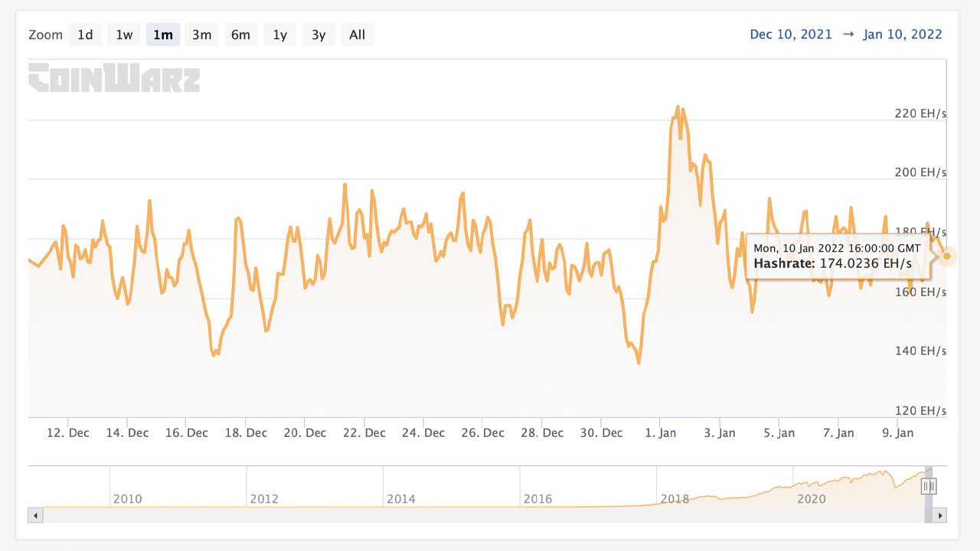980x551 pixels.
Task: Set chart zoom to 1y
Action: [279, 34]
